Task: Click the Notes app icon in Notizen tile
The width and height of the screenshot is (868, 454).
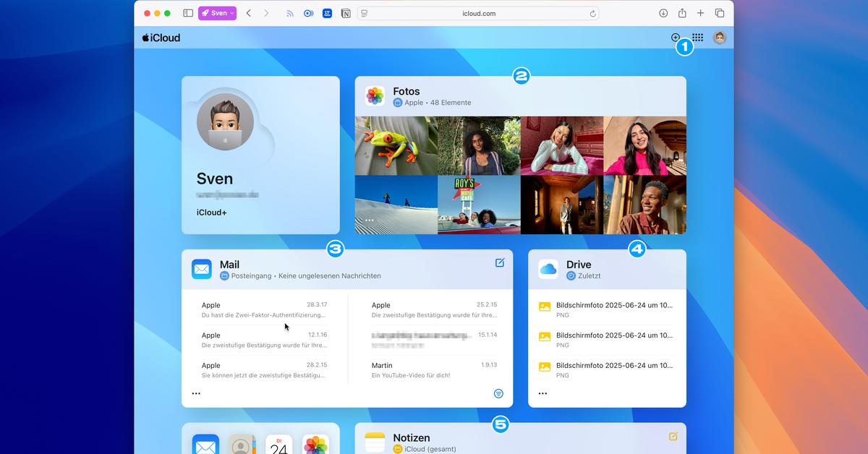Action: point(375,442)
